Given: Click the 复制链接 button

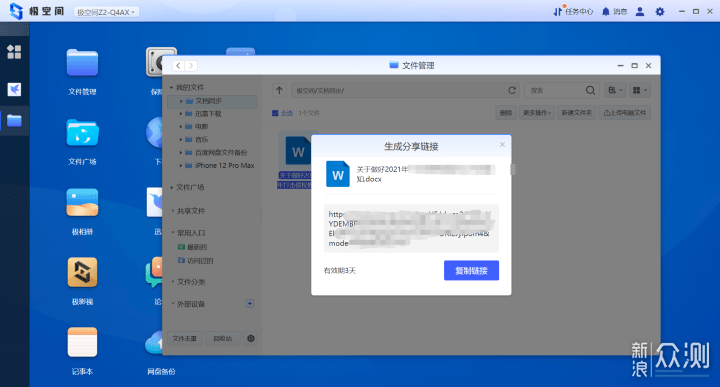Looking at the screenshot, I should 471,270.
